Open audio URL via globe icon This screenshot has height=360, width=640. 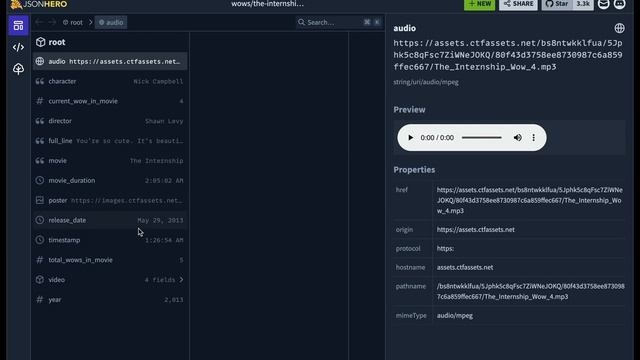click(x=619, y=28)
